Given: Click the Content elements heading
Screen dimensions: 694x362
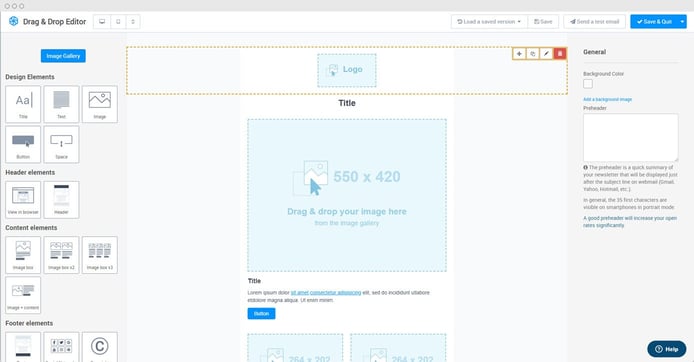Looking at the screenshot, I should (x=31, y=228).
